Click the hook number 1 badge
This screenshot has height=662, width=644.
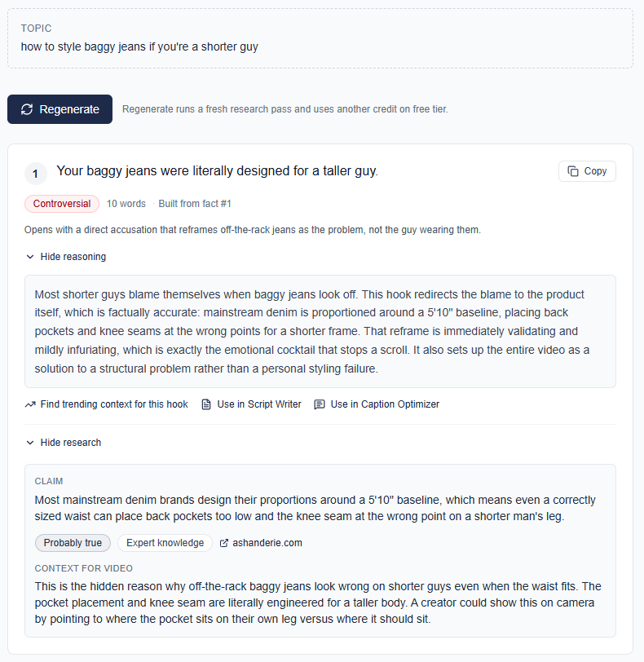pos(35,174)
